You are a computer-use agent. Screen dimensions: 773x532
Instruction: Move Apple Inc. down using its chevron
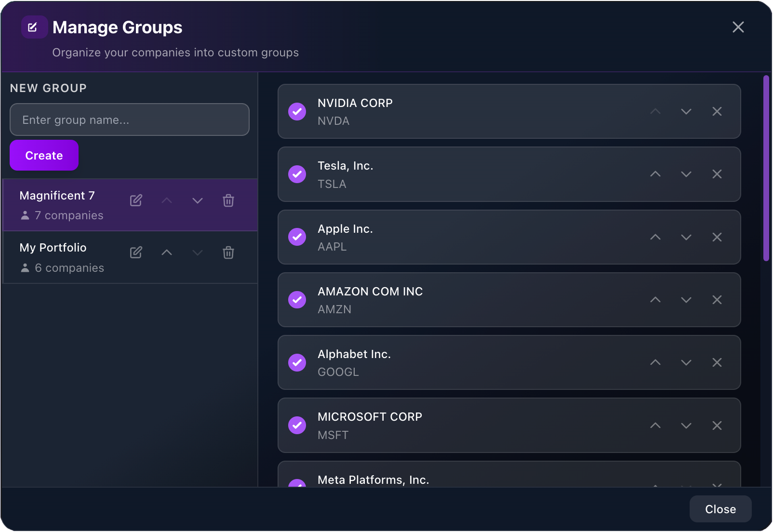[686, 237]
